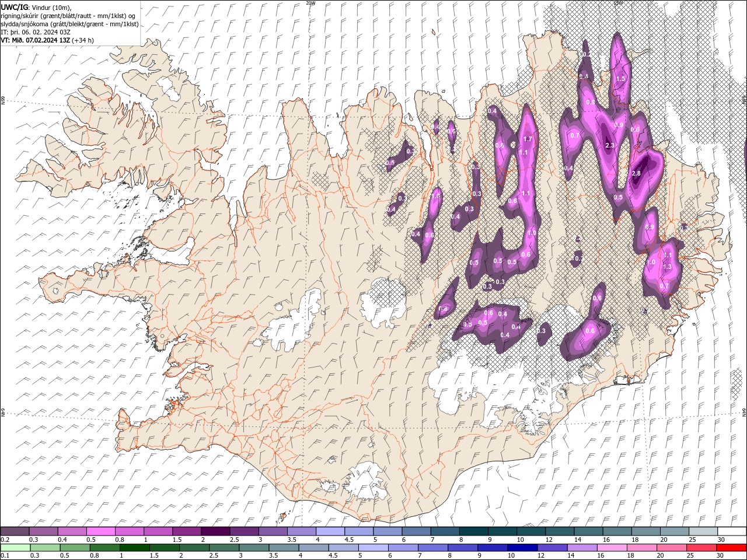The height and width of the screenshot is (560, 747).
Task: Click the crimson swatch between 25 and 30 in the lower legend
Action: click(x=700, y=548)
